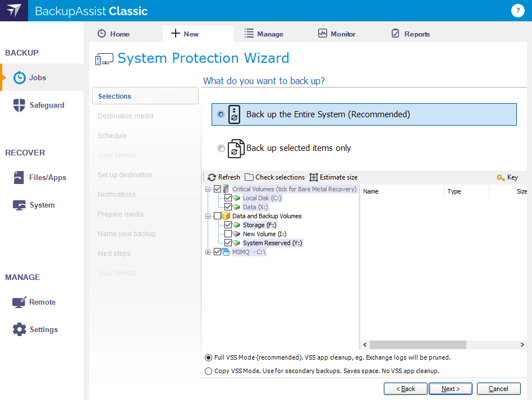Click the New Volume (I:) grey drive icon
Viewport: 532px width, 400px height.
point(236,234)
